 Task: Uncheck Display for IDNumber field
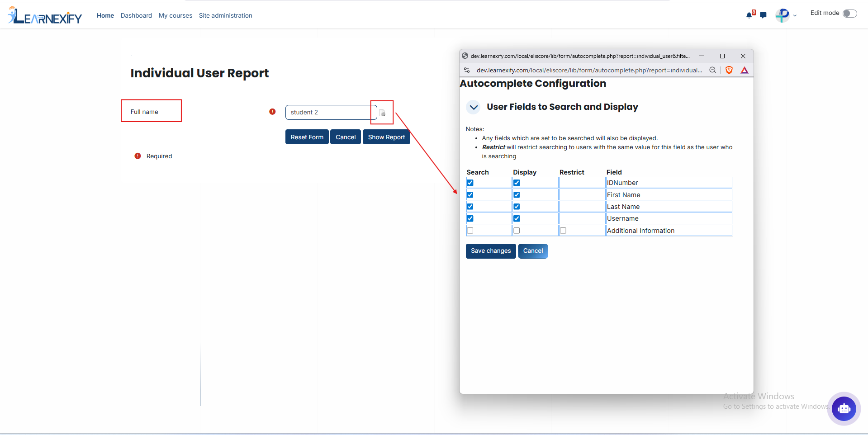(x=517, y=183)
